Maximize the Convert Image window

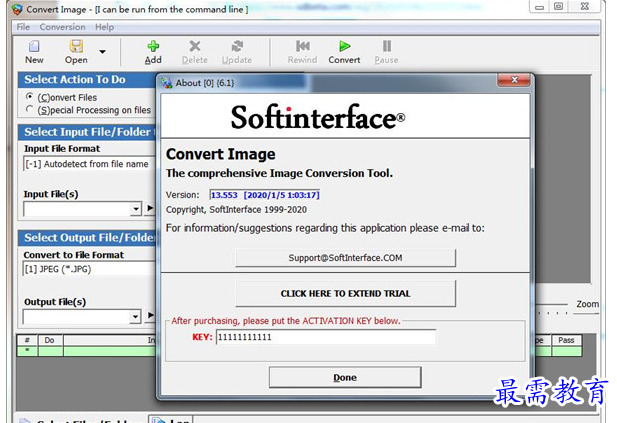pos(558,7)
